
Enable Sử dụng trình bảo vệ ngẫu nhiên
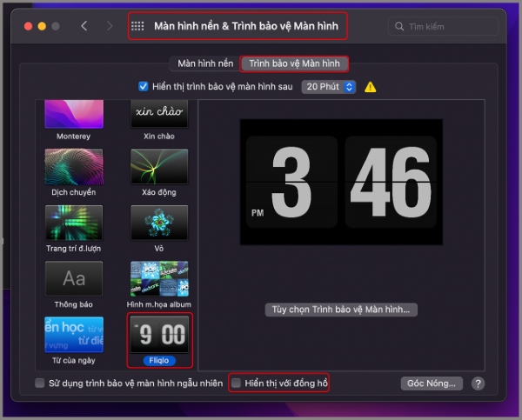40,383
